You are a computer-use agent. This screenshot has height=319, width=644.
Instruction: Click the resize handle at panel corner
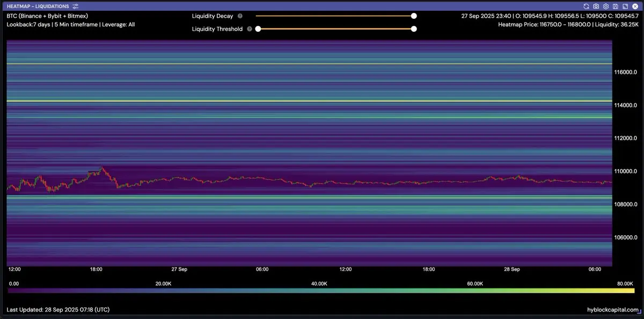point(639,311)
